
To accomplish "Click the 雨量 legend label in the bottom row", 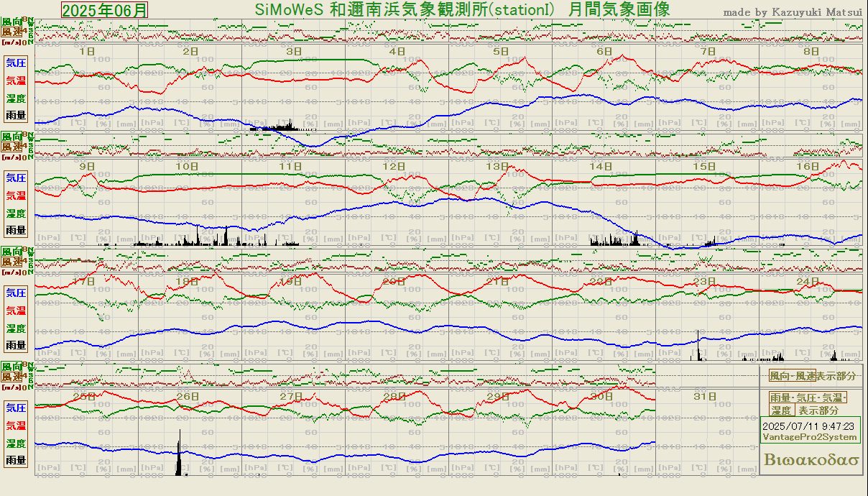I will [x=16, y=460].
